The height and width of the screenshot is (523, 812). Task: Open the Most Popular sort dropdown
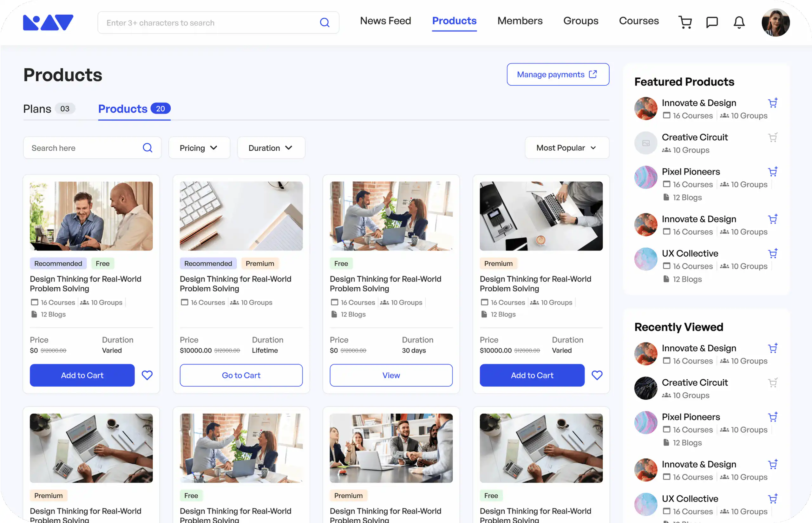[x=567, y=148]
